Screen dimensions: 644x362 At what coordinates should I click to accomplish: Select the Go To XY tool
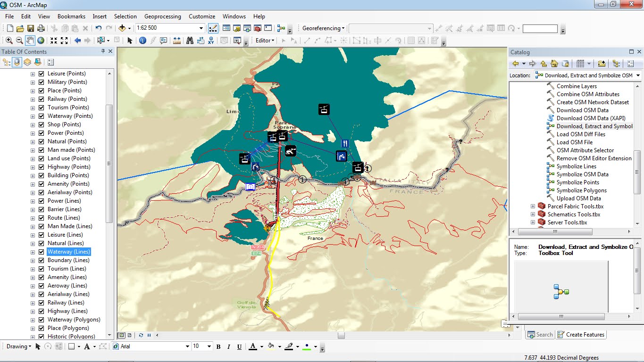pyautogui.click(x=211, y=40)
